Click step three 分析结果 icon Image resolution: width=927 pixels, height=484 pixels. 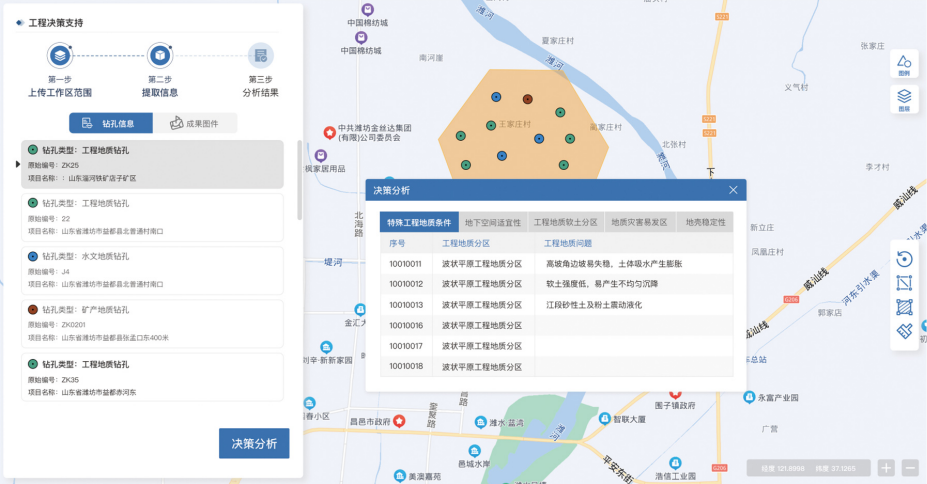260,56
